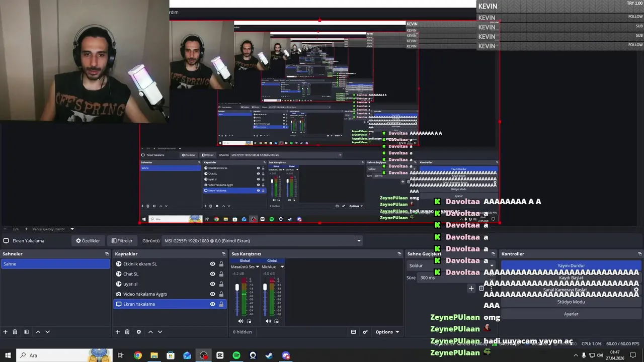Open Özellikler source properties button
This screenshot has height=362, width=644.
(x=88, y=241)
